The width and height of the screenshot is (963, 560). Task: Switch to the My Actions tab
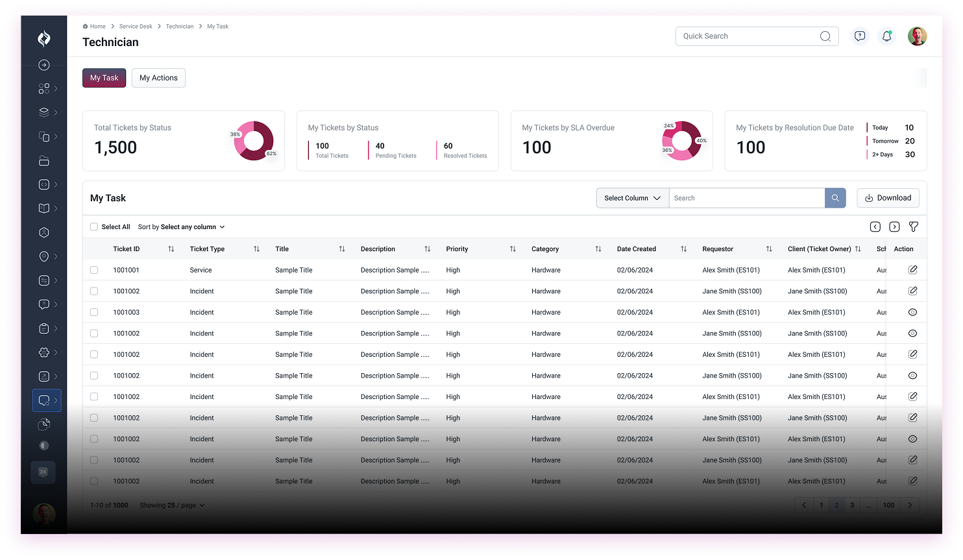158,77
